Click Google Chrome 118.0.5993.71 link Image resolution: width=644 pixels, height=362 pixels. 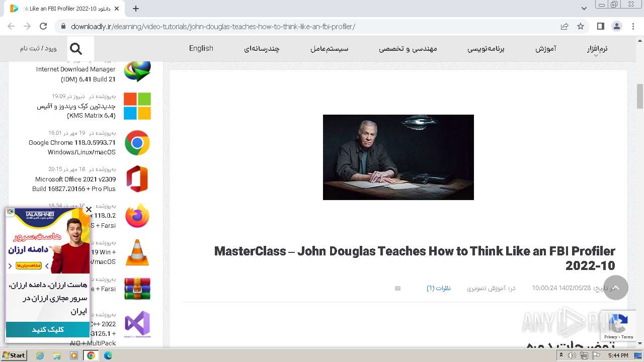[72, 147]
